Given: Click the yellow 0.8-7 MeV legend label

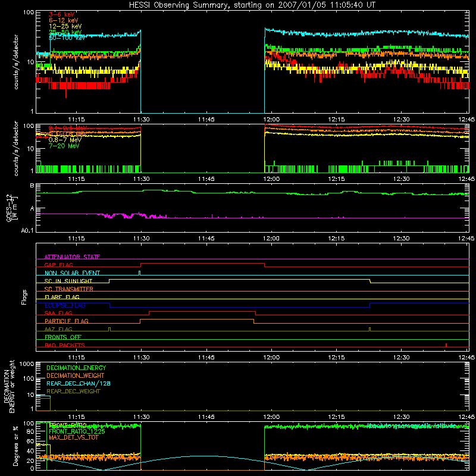Looking at the screenshot, I should coord(65,140).
